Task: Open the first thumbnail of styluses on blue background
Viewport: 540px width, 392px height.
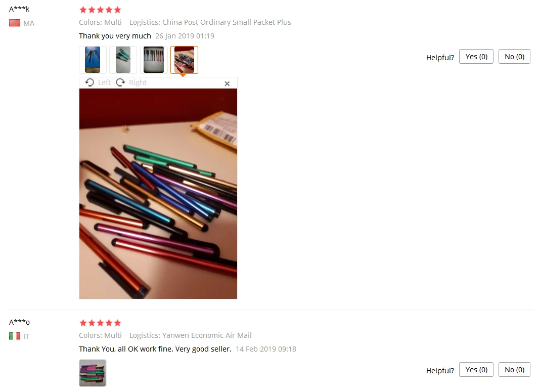Action: (93, 60)
